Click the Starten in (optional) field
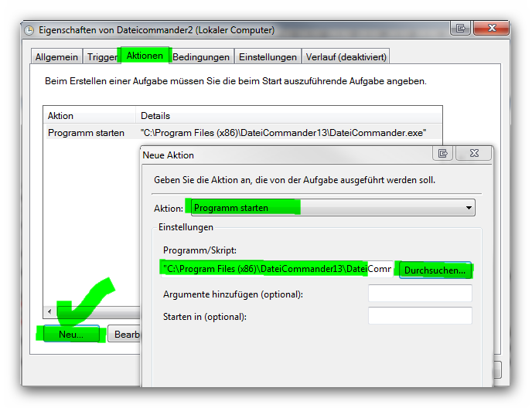The width and height of the screenshot is (532, 408). (x=420, y=316)
